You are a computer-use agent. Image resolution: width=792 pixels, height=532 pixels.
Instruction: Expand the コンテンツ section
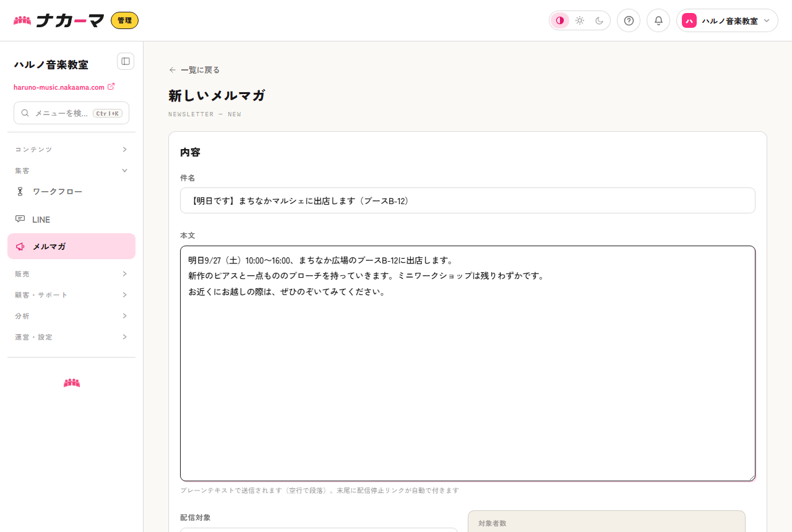coord(71,150)
